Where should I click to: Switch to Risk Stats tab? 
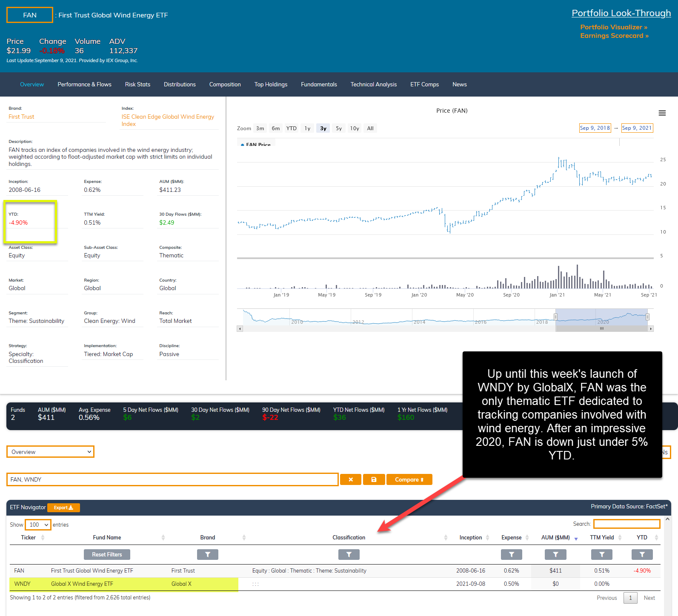(137, 84)
